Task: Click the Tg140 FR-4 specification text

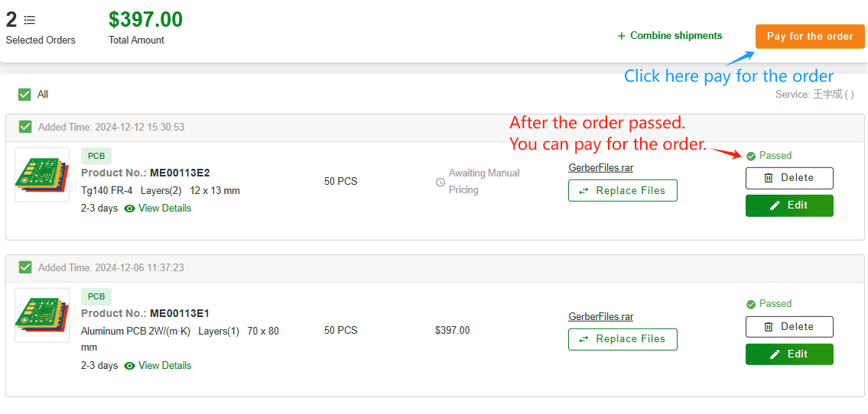Action: coord(106,191)
